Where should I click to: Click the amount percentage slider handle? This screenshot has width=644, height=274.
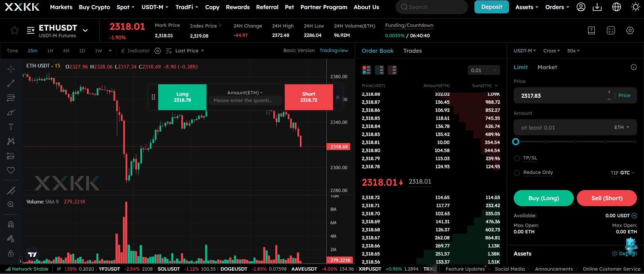coord(516,142)
